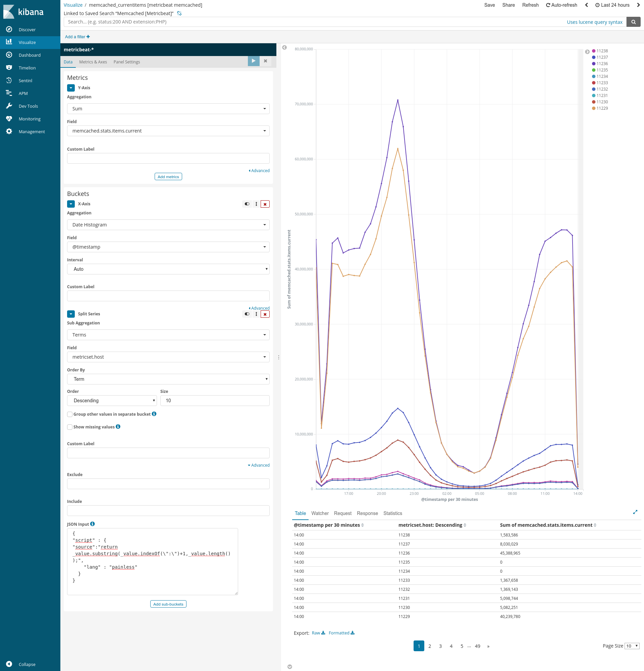Enable Group other values in separate bucket
644x671 pixels.
(x=70, y=414)
